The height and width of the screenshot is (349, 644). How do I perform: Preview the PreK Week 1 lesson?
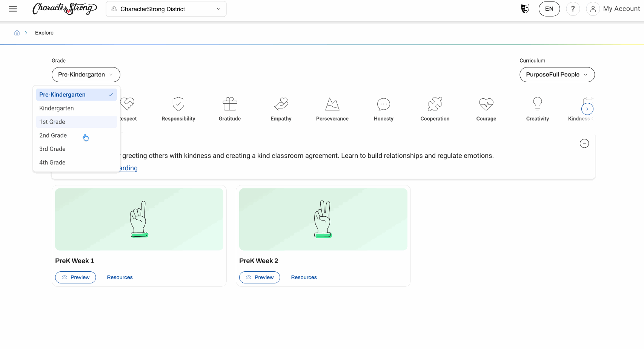(75, 277)
